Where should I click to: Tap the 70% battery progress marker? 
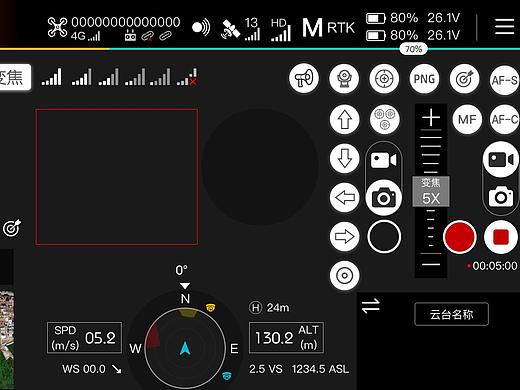click(413, 49)
